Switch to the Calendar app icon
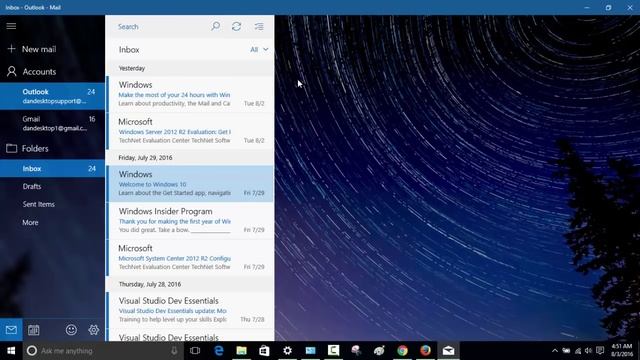The width and height of the screenshot is (640, 360). click(x=33, y=330)
